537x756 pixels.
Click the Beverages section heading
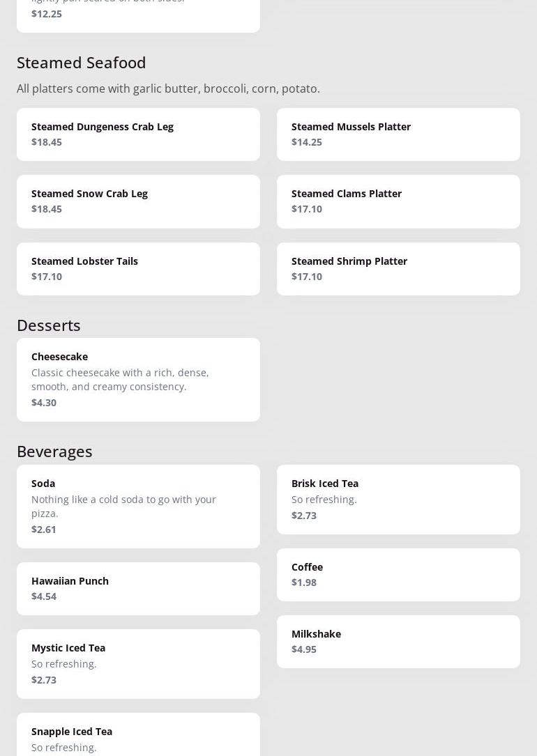click(54, 452)
